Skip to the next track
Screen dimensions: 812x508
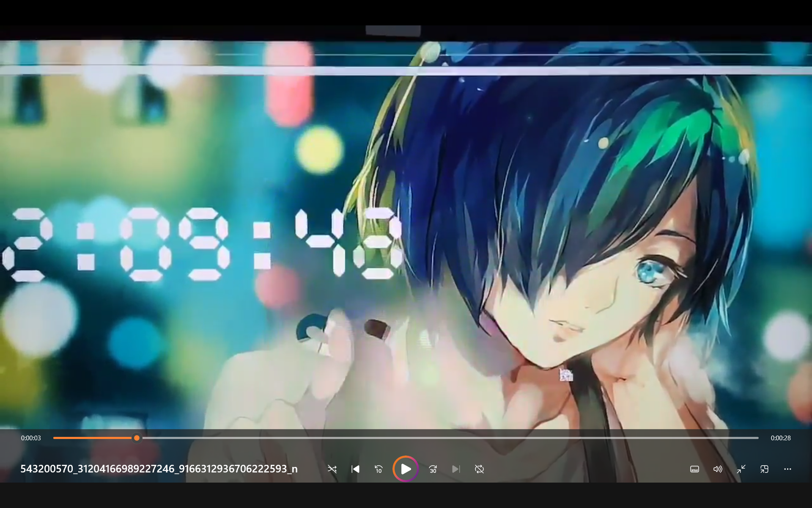point(456,469)
